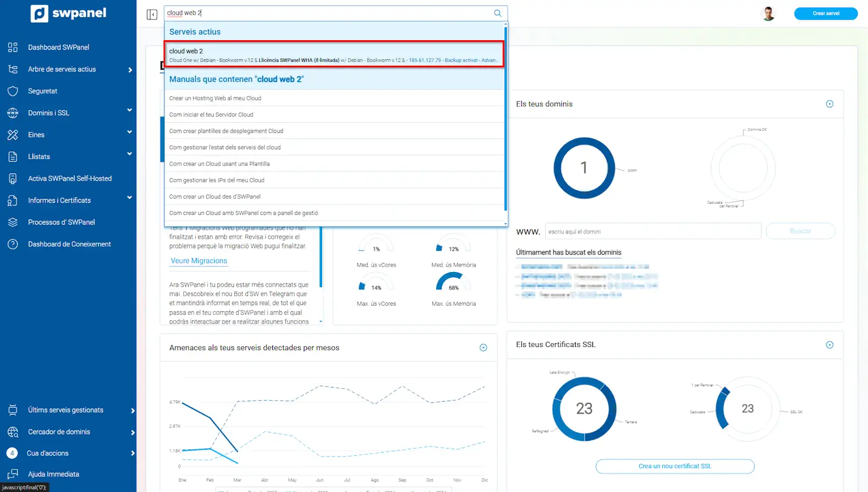868x492 pixels.
Task: Click the Ajuda Immediata chat icon
Action: (13, 474)
